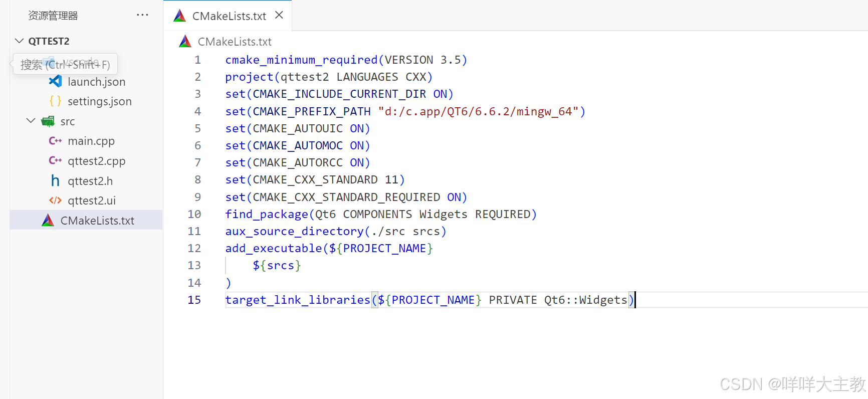Viewport: 868px width, 399px height.
Task: Click the CMake icon in the breadcrumb bar
Action: click(185, 41)
